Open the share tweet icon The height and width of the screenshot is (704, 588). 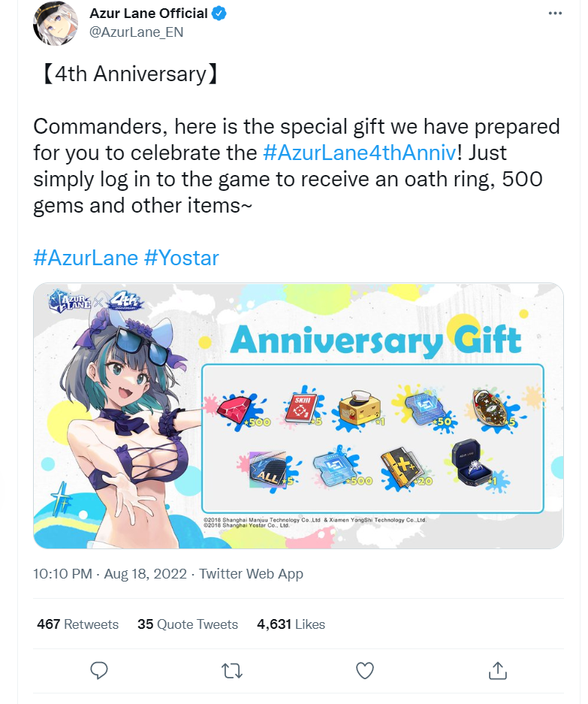coord(497,670)
